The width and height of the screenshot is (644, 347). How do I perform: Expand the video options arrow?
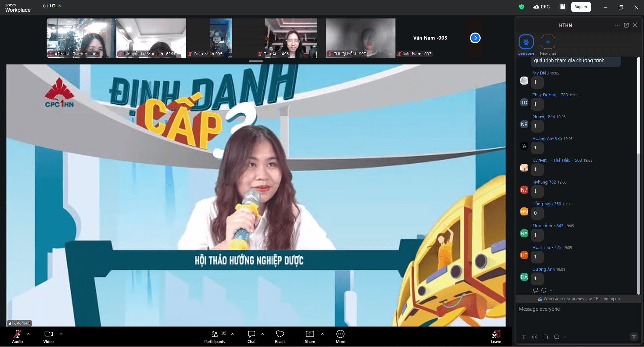[61, 334]
